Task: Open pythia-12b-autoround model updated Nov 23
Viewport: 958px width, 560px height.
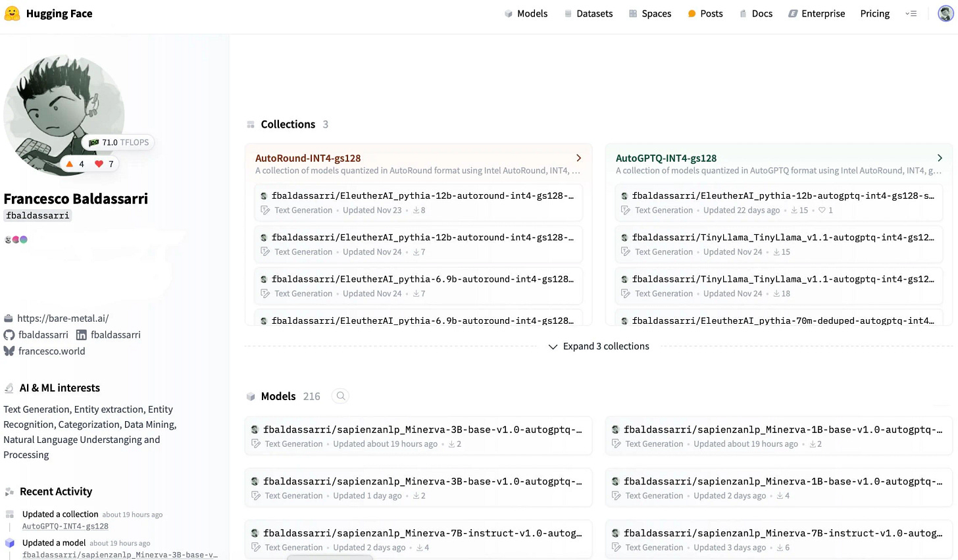Action: click(418, 203)
